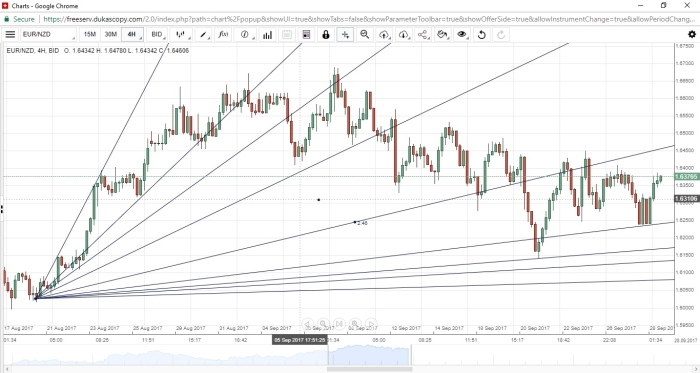Screen dimensions: 700x373
Task: Open the hamburger main menu
Action: 10,34
